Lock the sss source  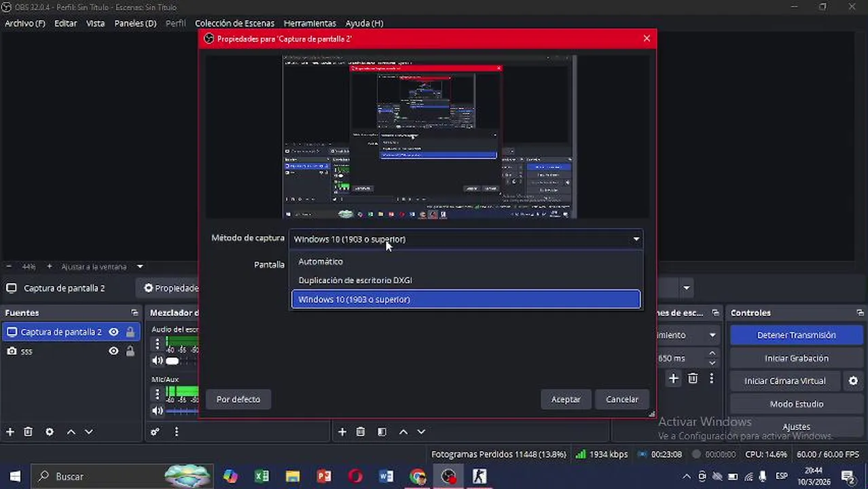click(130, 351)
